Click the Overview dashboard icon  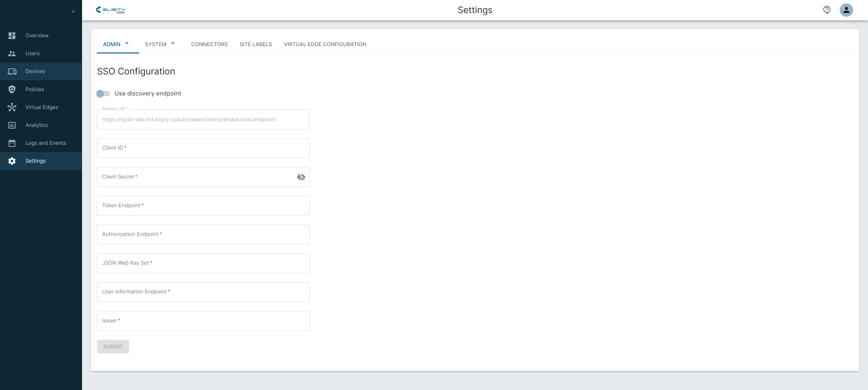coord(12,35)
